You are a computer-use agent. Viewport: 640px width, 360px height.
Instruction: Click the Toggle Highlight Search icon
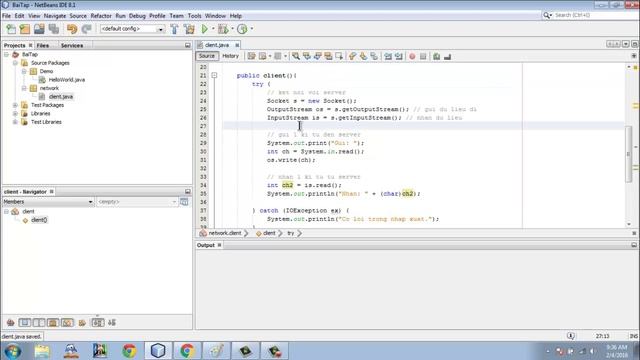click(x=328, y=56)
